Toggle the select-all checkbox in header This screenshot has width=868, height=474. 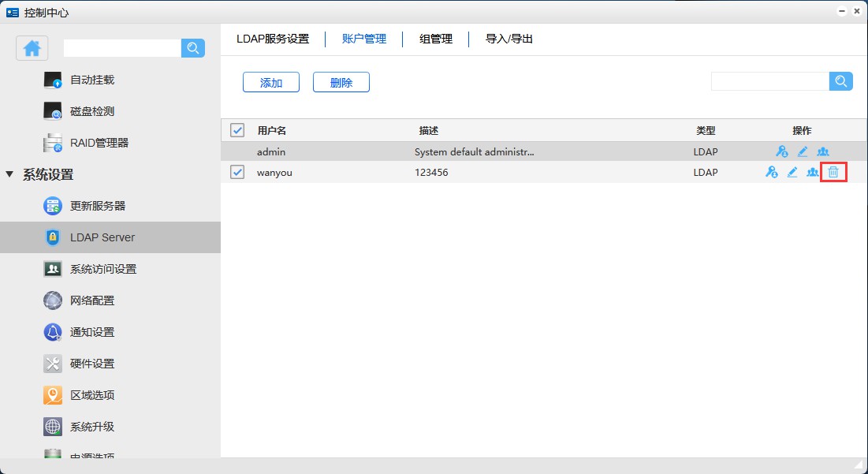(x=237, y=130)
